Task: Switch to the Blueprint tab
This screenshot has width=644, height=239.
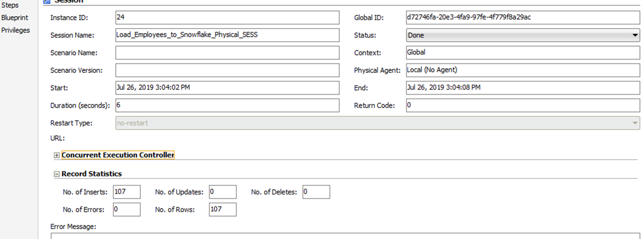Action: coord(15,18)
